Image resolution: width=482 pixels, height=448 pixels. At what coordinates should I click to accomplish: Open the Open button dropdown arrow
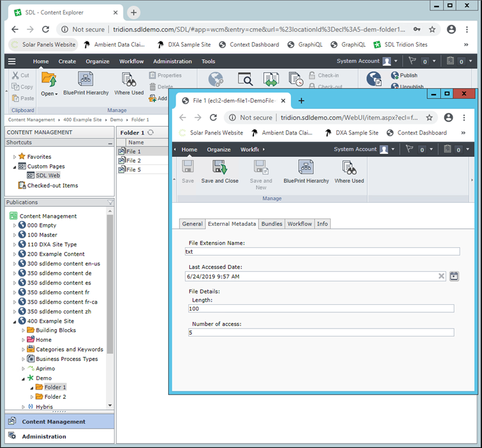56,95
